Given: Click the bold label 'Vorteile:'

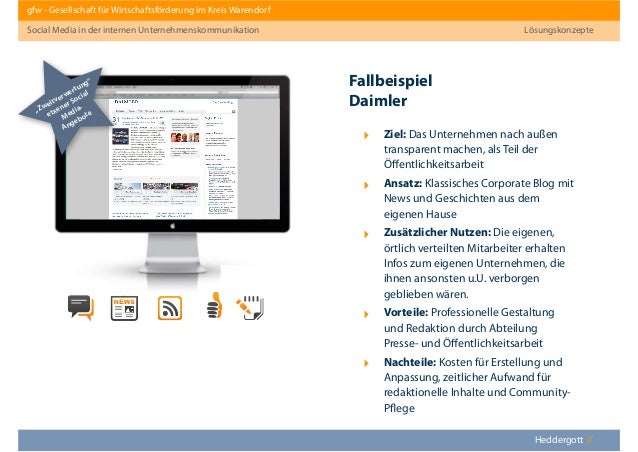Looking at the screenshot, I should (406, 312).
